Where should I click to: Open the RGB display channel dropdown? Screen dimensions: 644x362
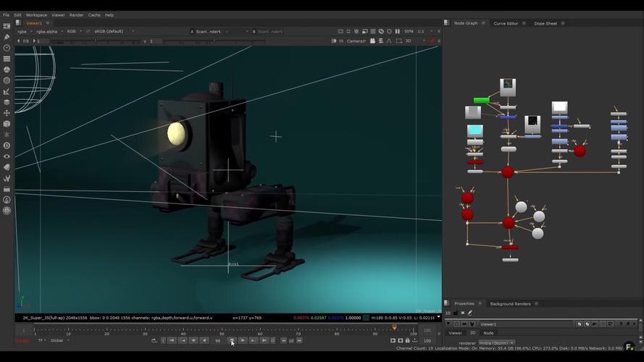click(75, 31)
